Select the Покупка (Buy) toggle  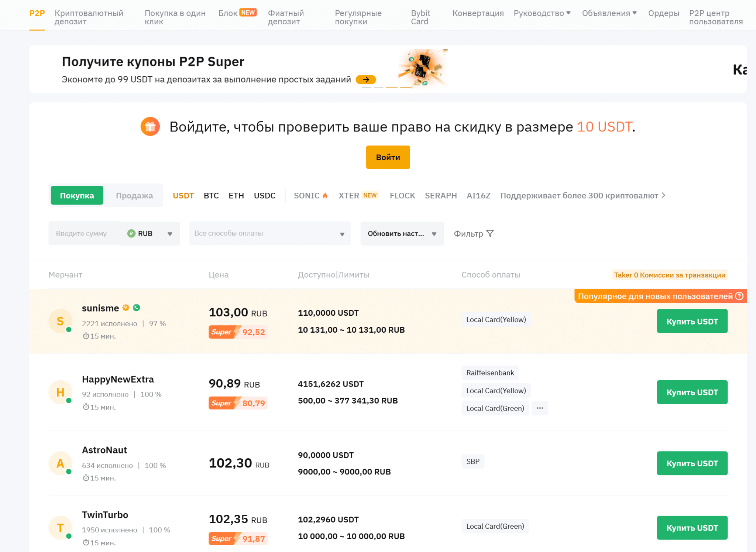(77, 195)
